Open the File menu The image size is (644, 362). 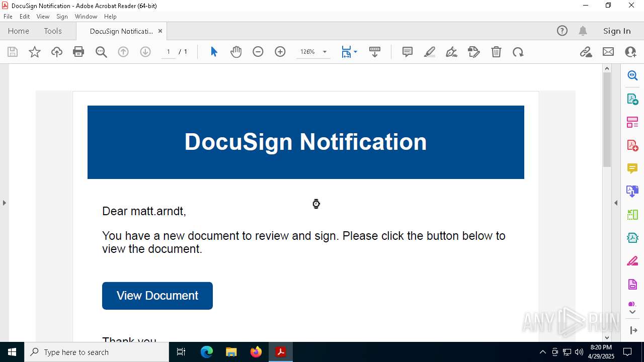click(x=8, y=17)
